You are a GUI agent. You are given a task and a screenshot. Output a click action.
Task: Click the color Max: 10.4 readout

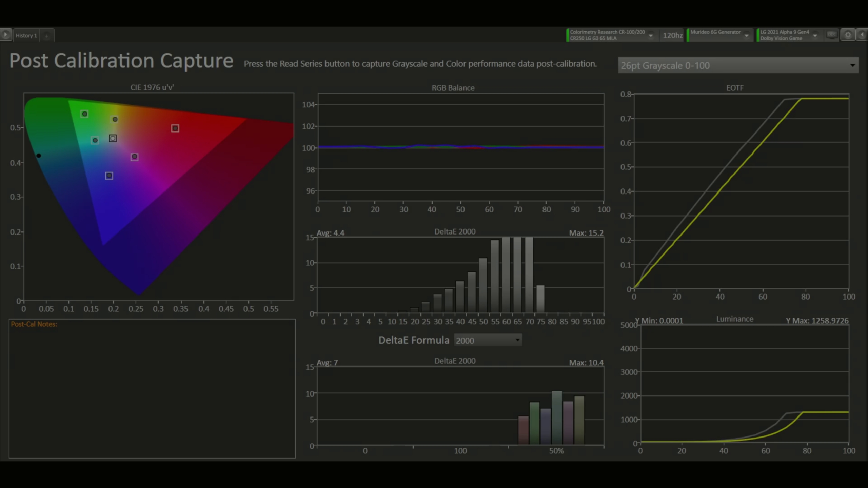[586, 363]
